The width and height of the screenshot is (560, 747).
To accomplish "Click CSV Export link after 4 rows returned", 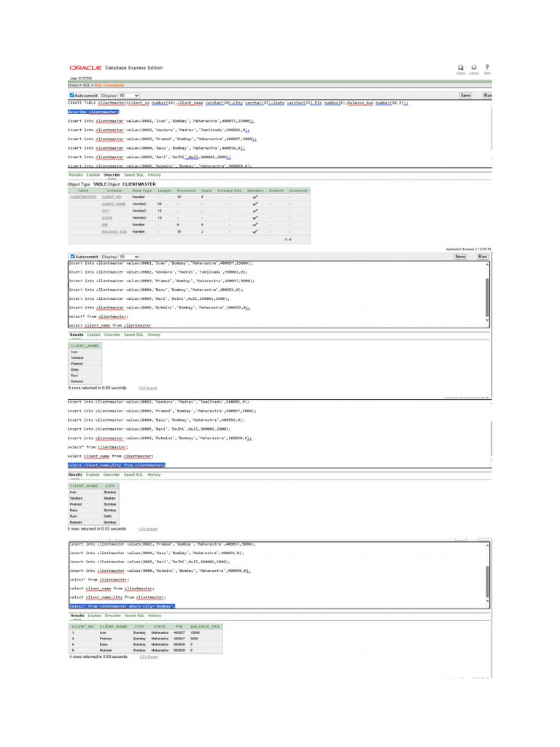I will (x=149, y=657).
